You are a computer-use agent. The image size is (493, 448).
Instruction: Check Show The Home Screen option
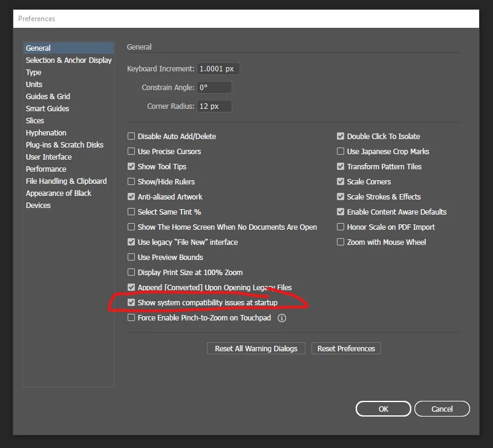tap(131, 227)
